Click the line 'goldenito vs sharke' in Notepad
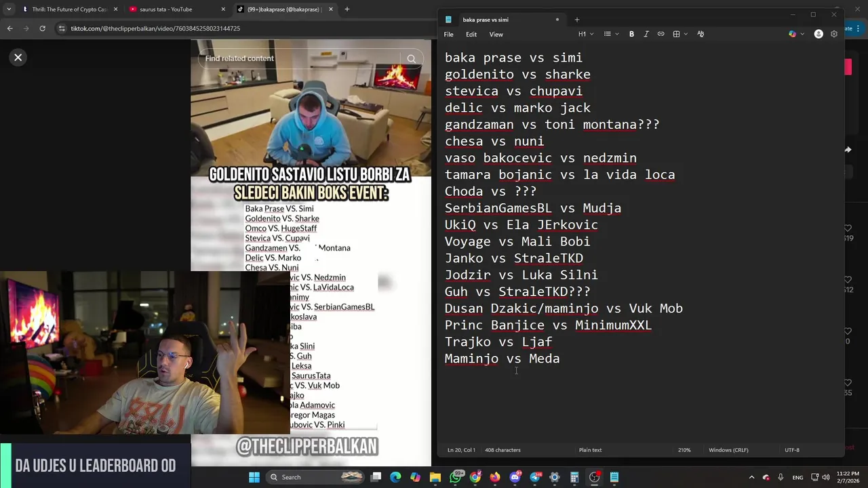 tap(517, 75)
